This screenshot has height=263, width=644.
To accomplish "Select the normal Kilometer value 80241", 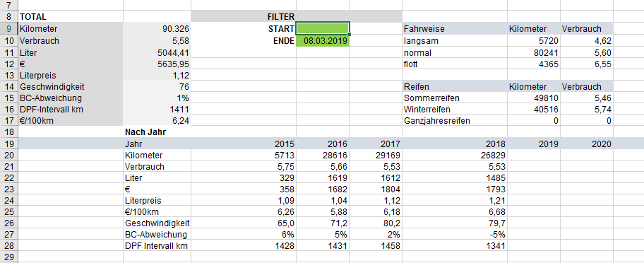I will click(534, 52).
